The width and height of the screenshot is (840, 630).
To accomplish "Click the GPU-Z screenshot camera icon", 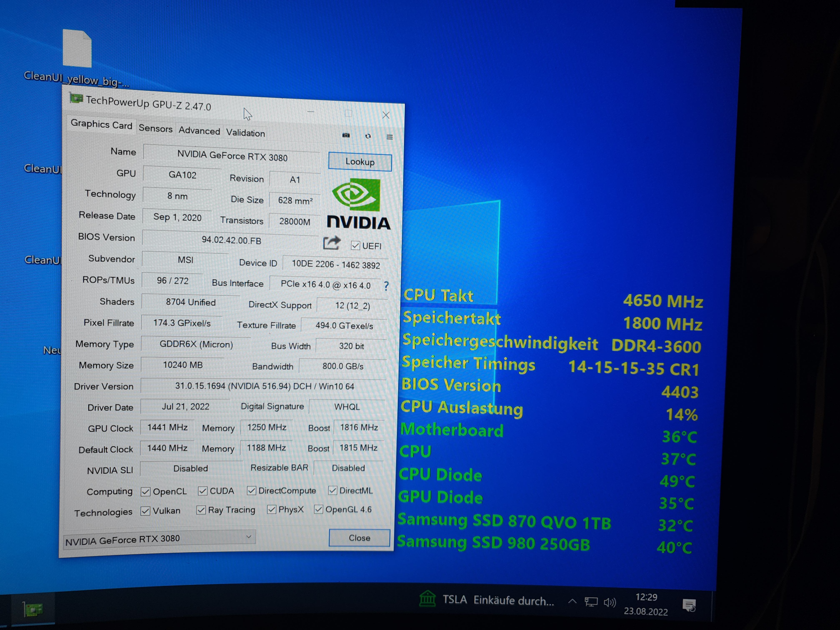I will click(346, 135).
